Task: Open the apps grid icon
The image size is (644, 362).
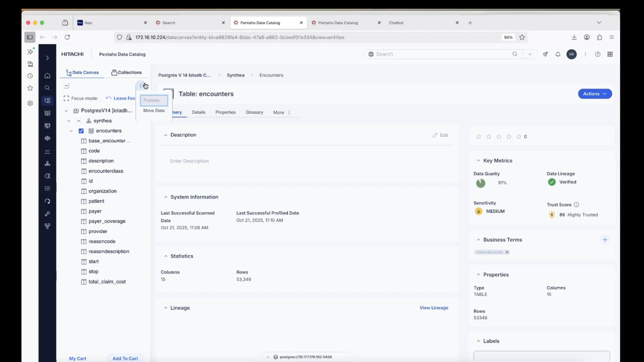Action: [x=610, y=54]
